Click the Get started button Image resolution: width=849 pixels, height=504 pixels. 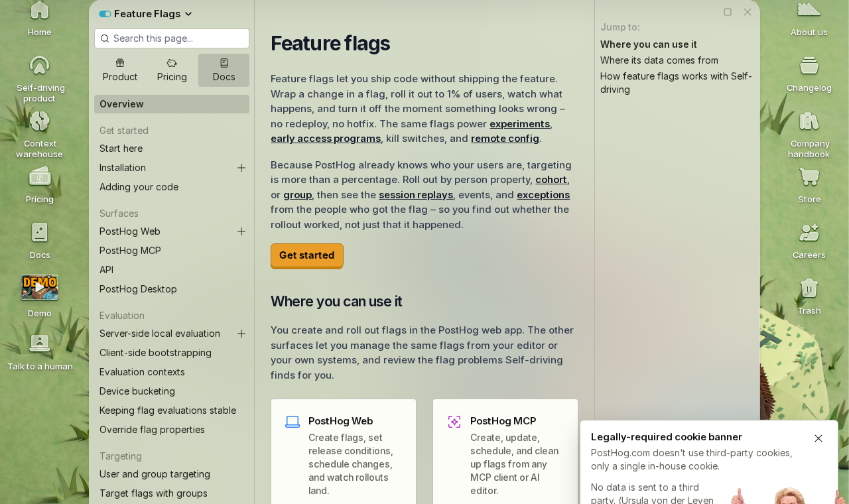tap(307, 255)
